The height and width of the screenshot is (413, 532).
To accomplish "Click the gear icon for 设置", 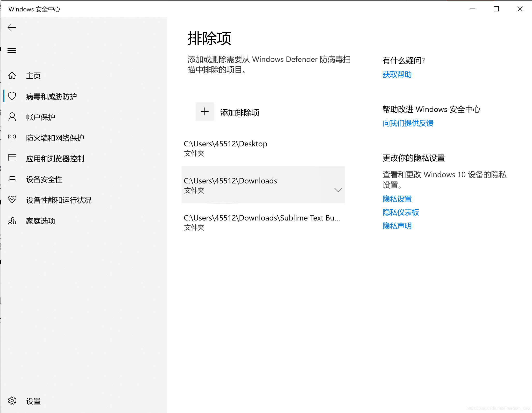I will click(12, 401).
